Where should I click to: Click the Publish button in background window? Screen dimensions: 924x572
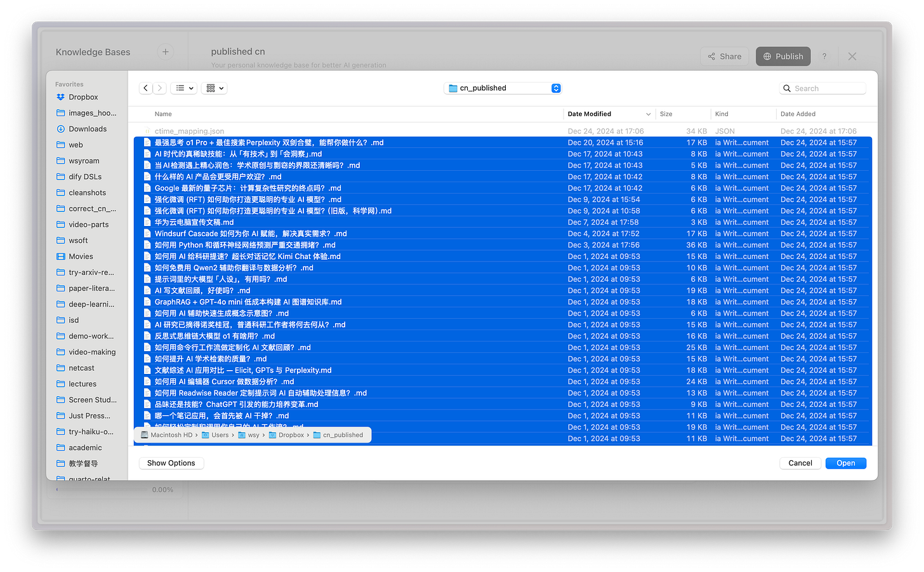pyautogui.click(x=783, y=57)
